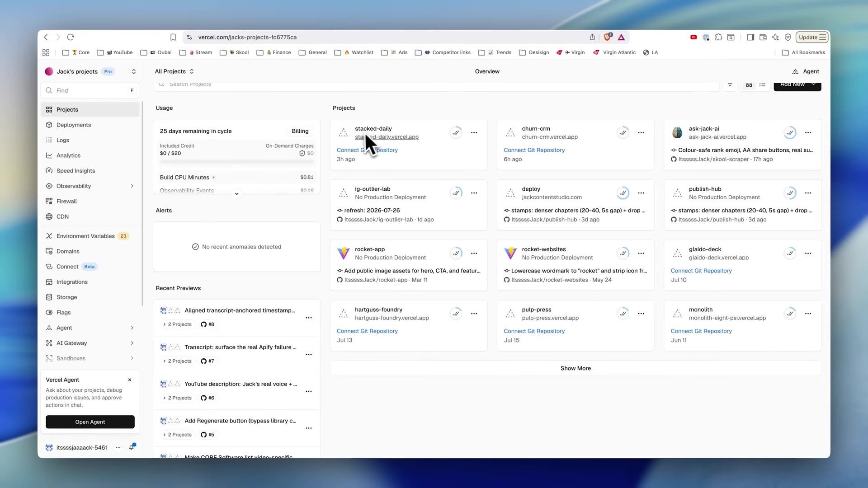Check deployment status icon for ask-jack-ai
This screenshot has height=488, width=868.
pos(790,133)
